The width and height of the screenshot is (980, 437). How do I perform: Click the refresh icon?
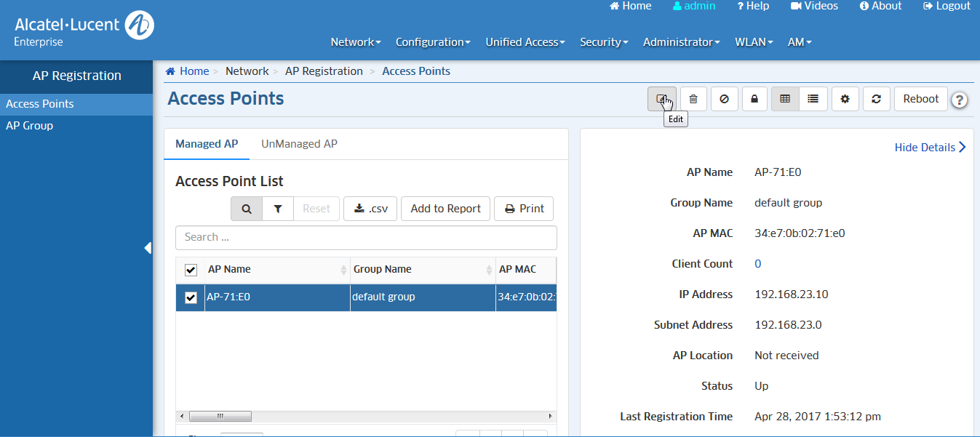[876, 99]
